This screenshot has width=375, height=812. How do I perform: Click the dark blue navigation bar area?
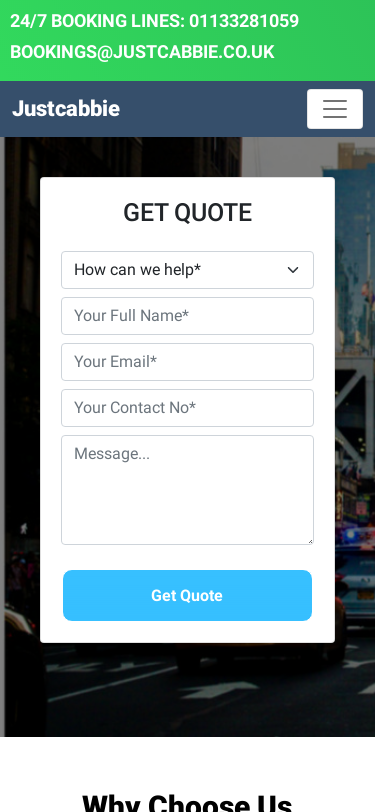point(212,109)
